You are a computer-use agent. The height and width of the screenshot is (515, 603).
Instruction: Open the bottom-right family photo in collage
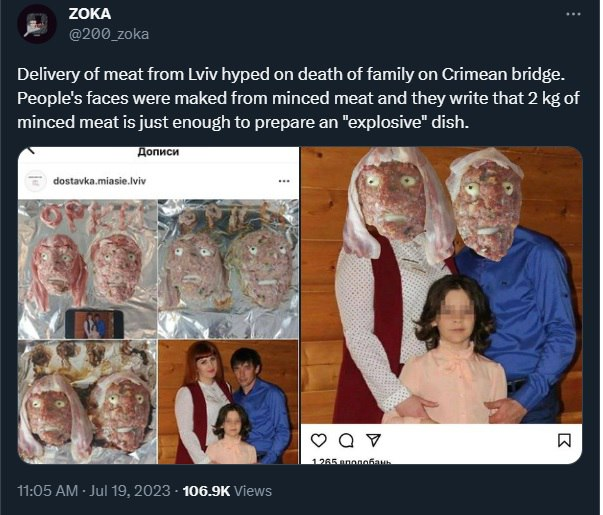(x=228, y=402)
